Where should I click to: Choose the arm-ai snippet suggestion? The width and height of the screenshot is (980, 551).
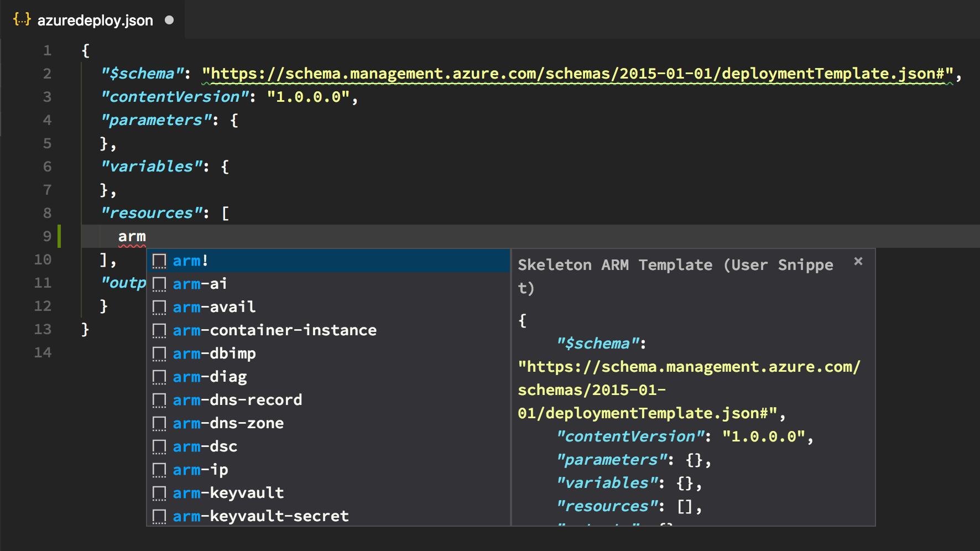point(328,284)
